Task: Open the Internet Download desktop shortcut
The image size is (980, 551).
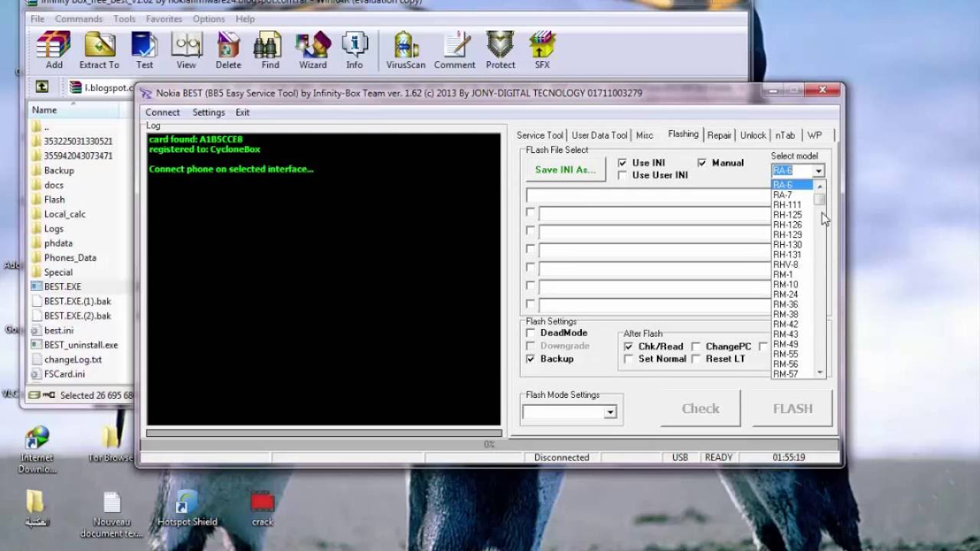Action: (x=37, y=450)
